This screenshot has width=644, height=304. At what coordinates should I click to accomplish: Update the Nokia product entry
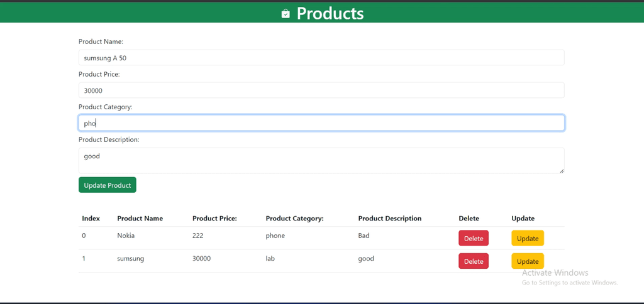(528, 238)
